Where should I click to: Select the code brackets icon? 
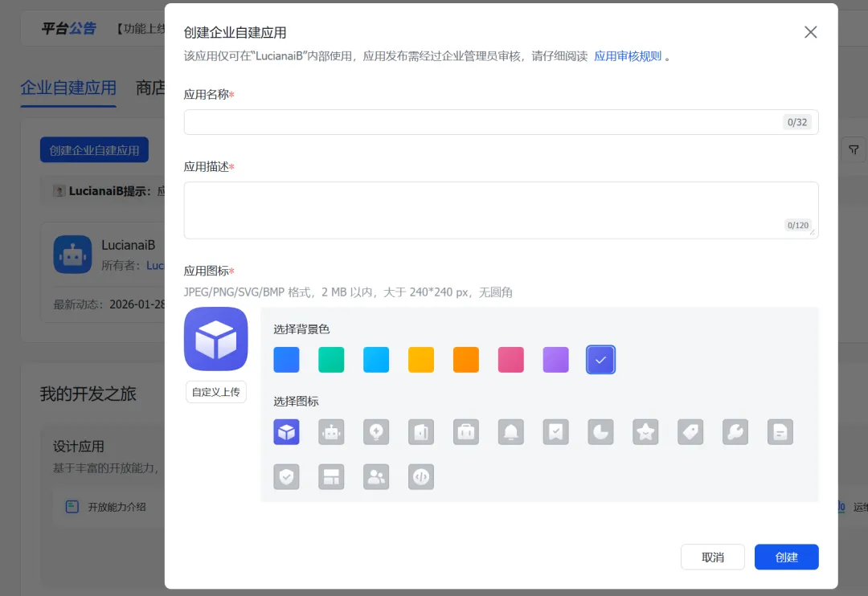tap(420, 476)
